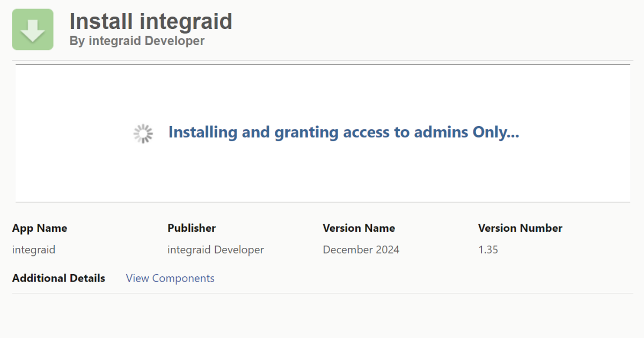The height and width of the screenshot is (338, 644).
Task: Select the app name value 'integraid'
Action: tap(34, 250)
